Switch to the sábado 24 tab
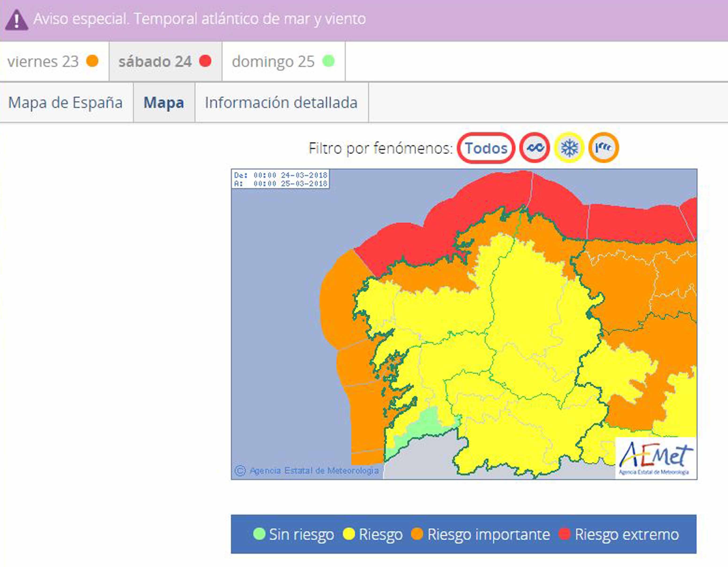Viewport: 728px width, 567px height. (155, 62)
